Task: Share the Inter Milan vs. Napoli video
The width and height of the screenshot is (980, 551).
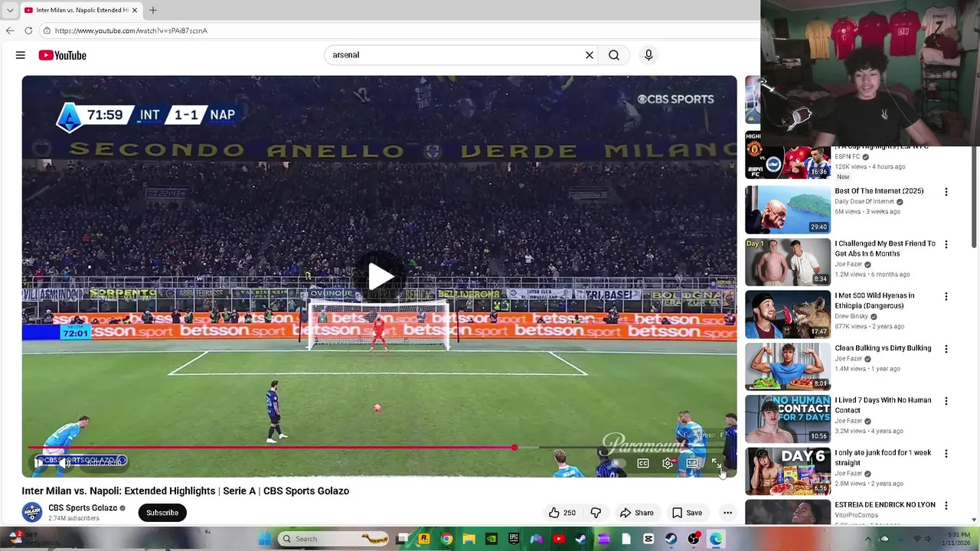Action: tap(637, 513)
